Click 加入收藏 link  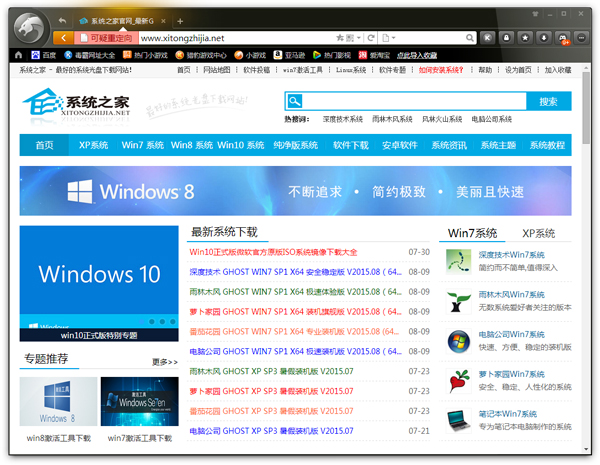(558, 70)
